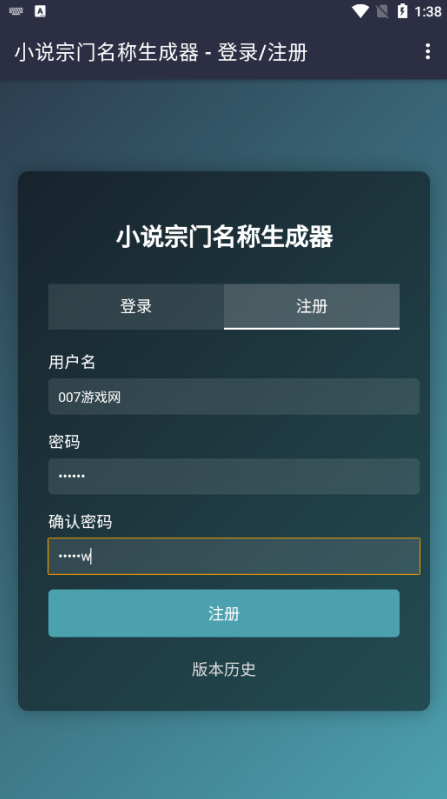Select the 注册 tab
The height and width of the screenshot is (799, 447).
(311, 306)
